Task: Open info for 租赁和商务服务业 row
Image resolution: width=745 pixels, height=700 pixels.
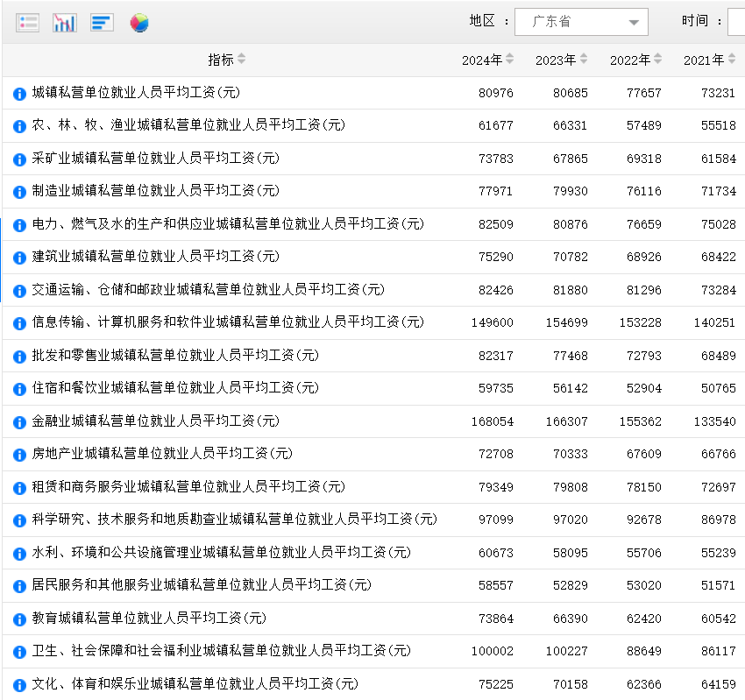Action: click(x=19, y=488)
